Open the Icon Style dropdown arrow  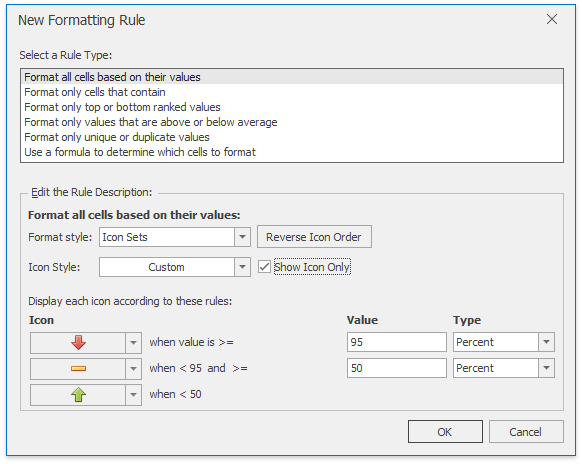pos(242,267)
